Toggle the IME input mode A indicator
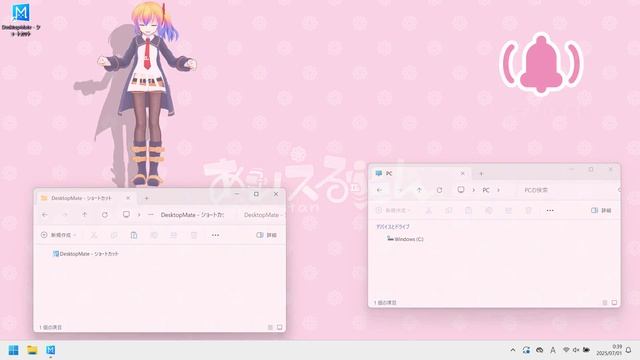Image resolution: width=640 pixels, height=360 pixels. coord(553,350)
